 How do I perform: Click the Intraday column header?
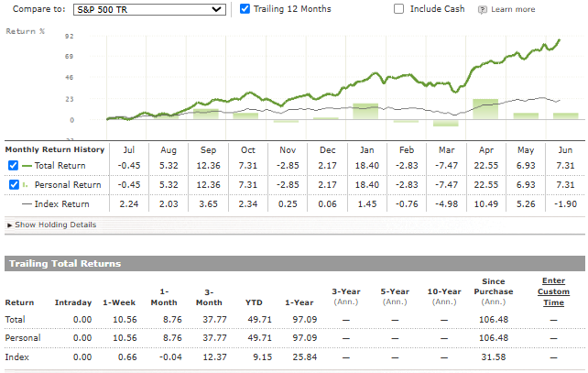pos(73,302)
